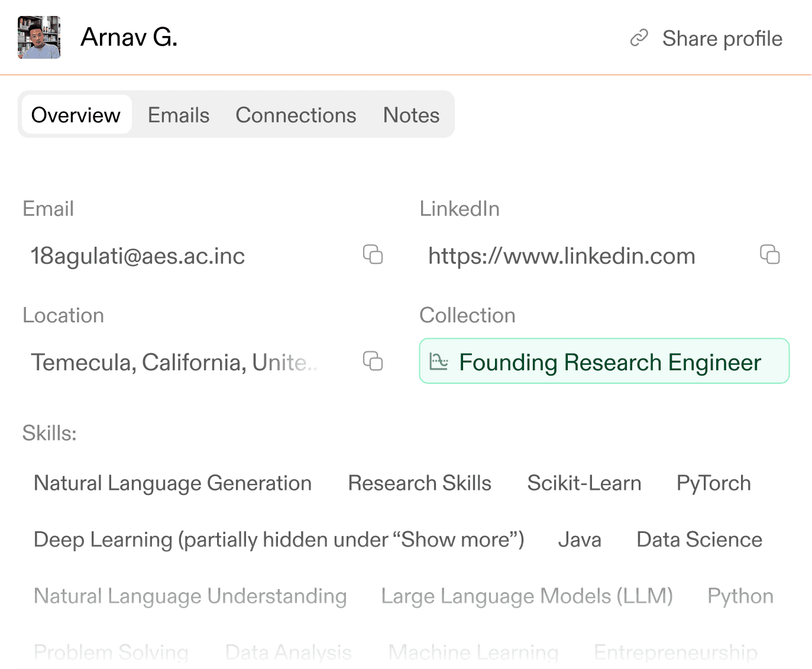Copy the location using its copy icon

[373, 361]
